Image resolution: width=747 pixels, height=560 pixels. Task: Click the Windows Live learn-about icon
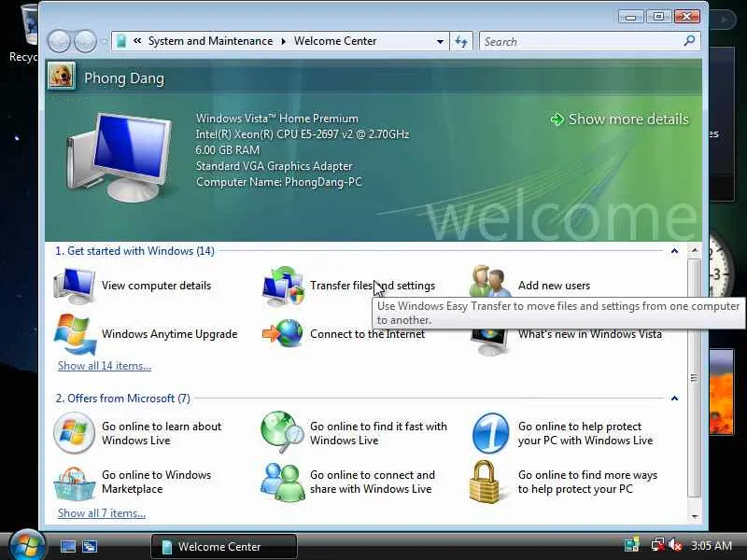coord(75,433)
